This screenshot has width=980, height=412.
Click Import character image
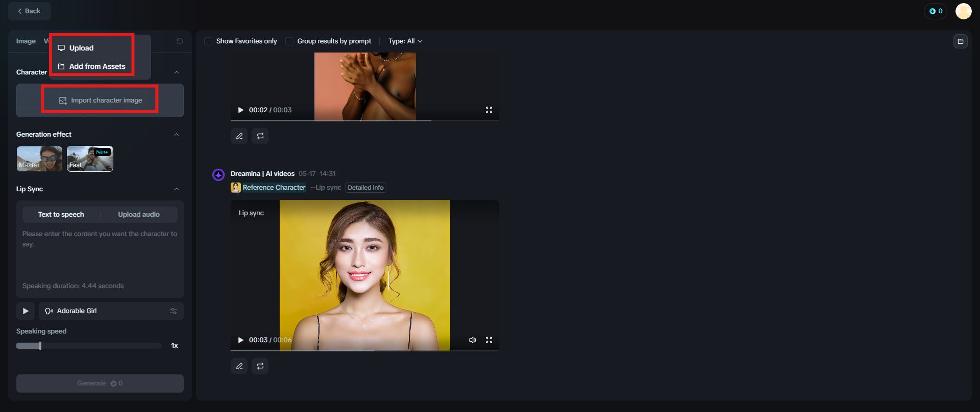coord(100,100)
